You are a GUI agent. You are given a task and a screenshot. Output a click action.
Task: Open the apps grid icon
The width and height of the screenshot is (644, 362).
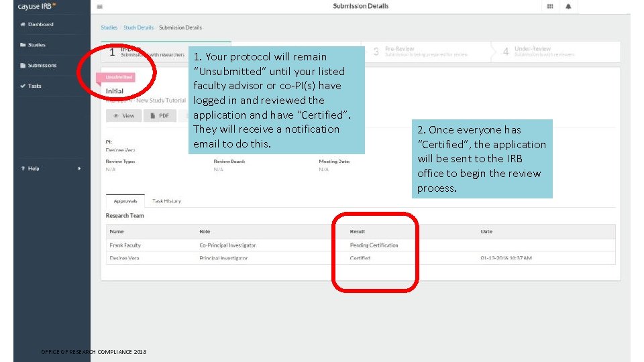click(550, 6)
